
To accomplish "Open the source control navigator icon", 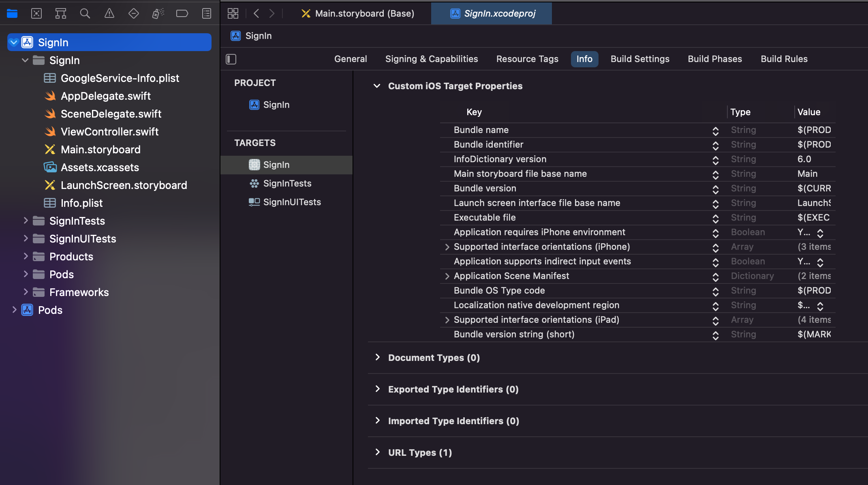I will click(x=36, y=13).
